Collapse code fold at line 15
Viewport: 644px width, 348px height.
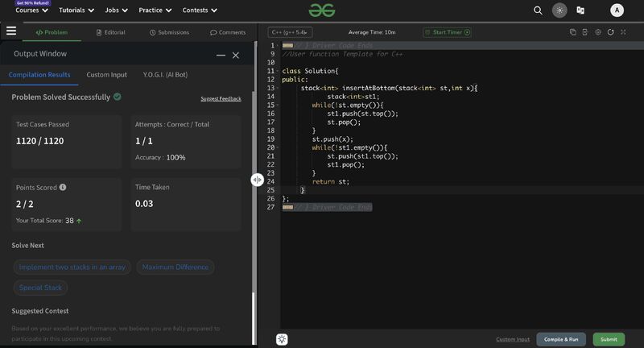[x=278, y=106]
